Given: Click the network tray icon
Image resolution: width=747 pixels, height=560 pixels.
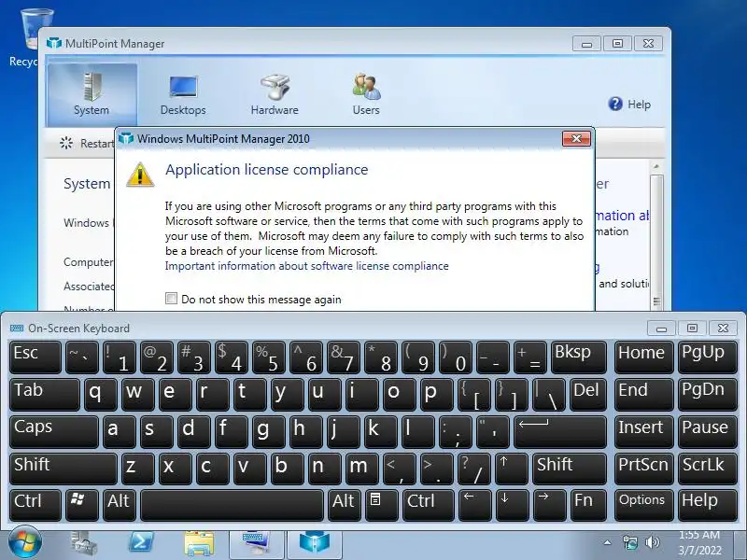Looking at the screenshot, I should coord(629,542).
